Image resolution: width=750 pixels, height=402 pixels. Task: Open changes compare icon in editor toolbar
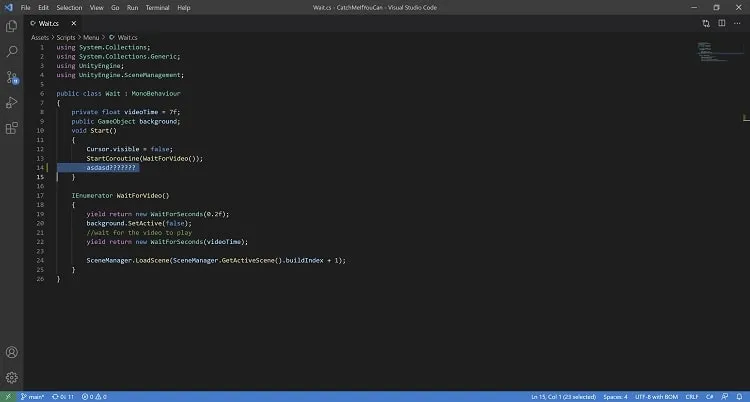coord(706,23)
